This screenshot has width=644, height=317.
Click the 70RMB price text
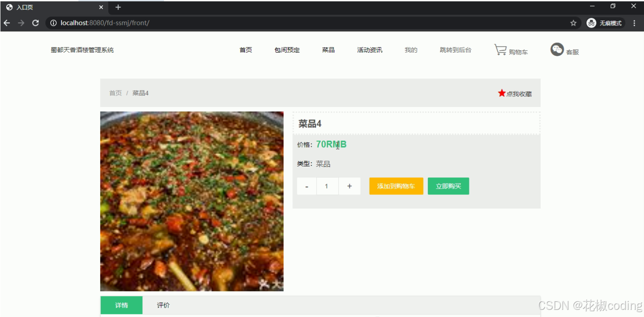(x=331, y=144)
